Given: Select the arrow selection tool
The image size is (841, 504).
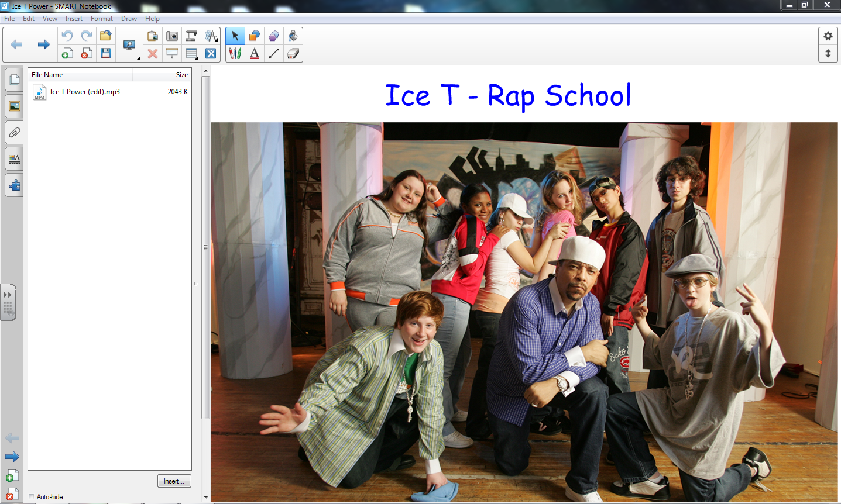Looking at the screenshot, I should [235, 36].
